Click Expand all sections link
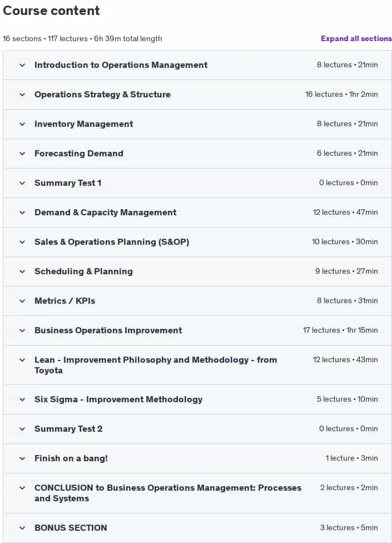This screenshot has width=392, height=543. point(356,38)
